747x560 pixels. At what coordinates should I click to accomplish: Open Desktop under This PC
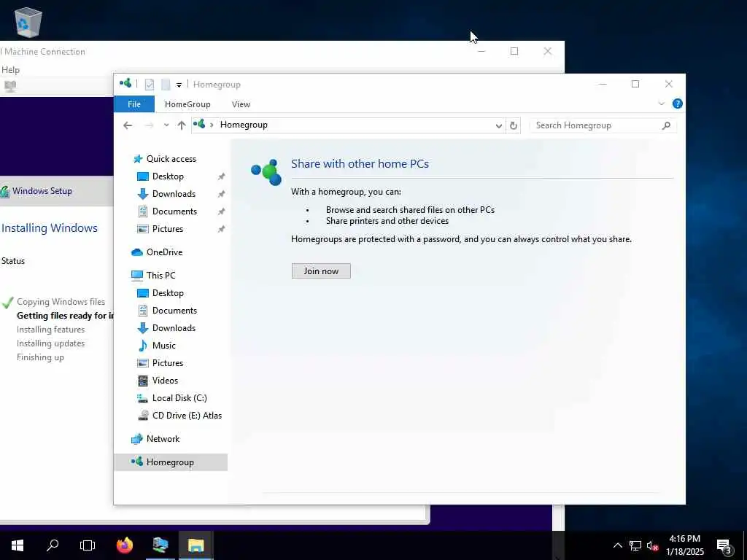[168, 293]
